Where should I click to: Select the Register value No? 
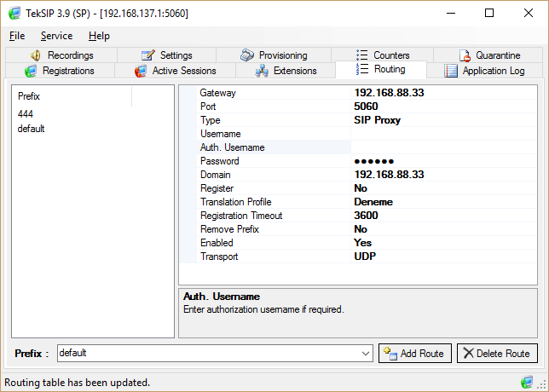(x=361, y=188)
